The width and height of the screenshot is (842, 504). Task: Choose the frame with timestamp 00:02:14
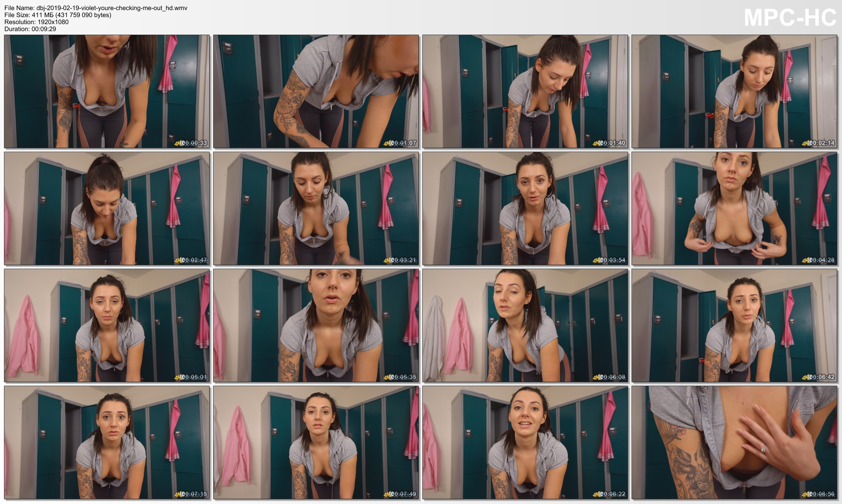735,91
